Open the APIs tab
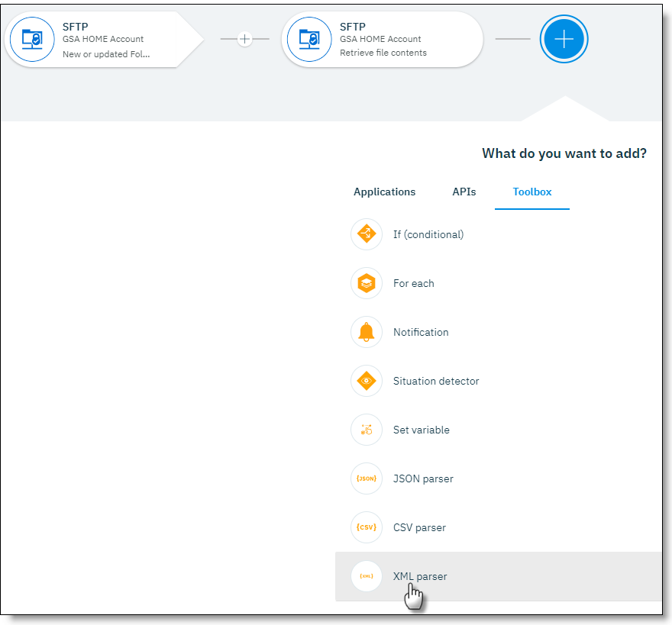 click(x=464, y=192)
